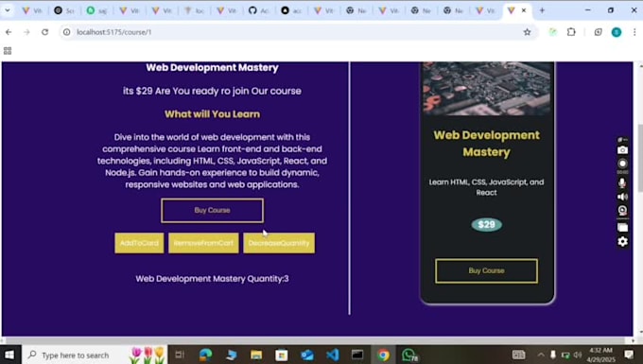The width and height of the screenshot is (643, 364).
Task: Click Buy Course button under course description
Action: coord(213,211)
